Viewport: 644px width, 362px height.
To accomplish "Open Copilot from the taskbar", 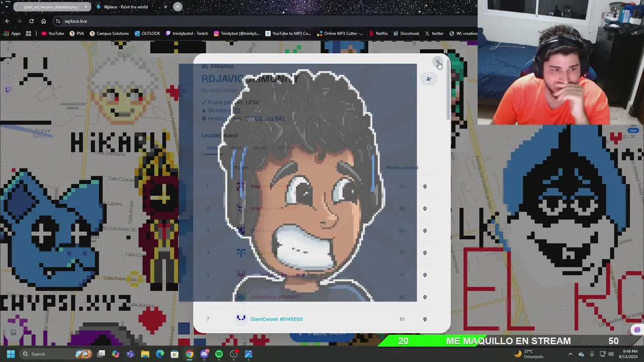I will coord(116,354).
